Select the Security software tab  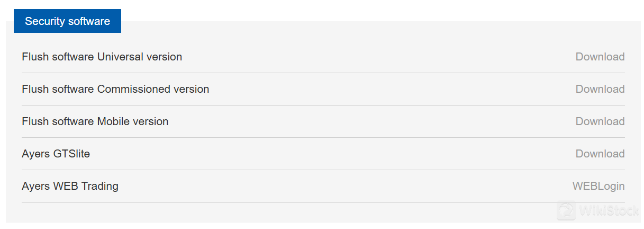[68, 21]
